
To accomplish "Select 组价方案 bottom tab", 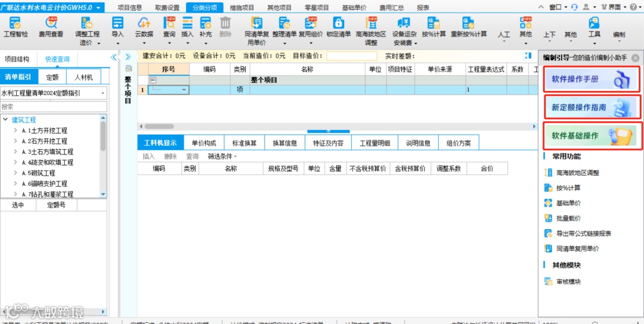I will [459, 143].
